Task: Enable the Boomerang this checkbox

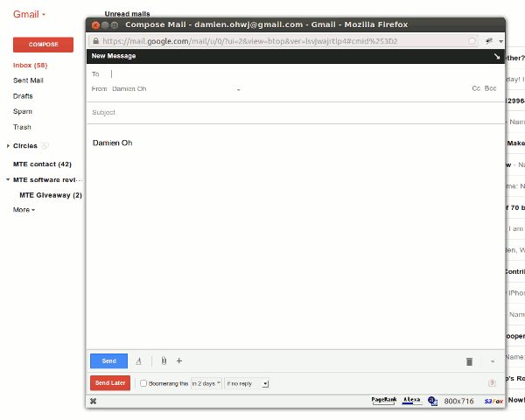Action: tap(143, 383)
